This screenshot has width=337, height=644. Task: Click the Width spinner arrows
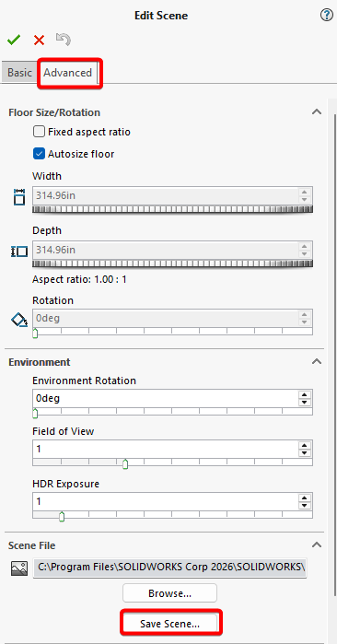(x=304, y=195)
